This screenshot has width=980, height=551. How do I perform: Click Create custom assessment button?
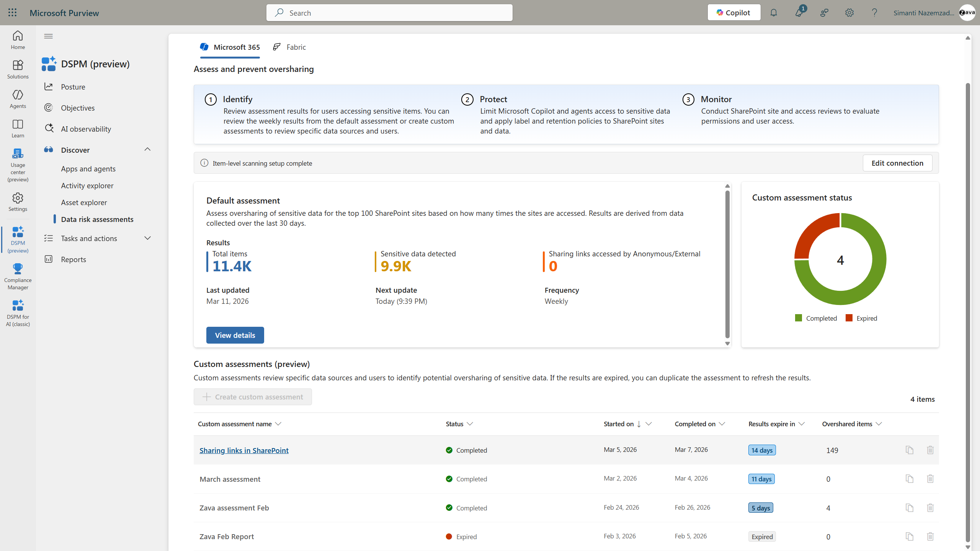pyautogui.click(x=253, y=397)
